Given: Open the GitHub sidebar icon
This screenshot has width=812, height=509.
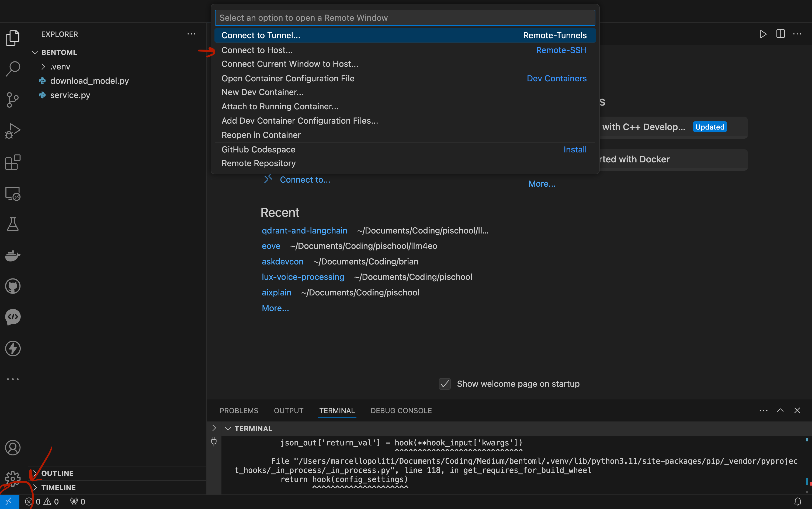Looking at the screenshot, I should [13, 286].
